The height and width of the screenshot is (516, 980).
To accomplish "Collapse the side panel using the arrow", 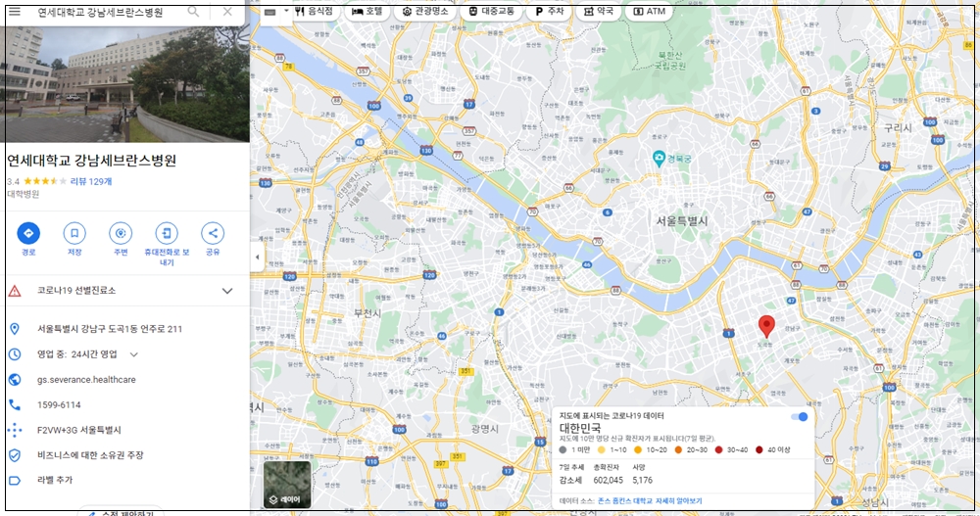I will (x=257, y=257).
